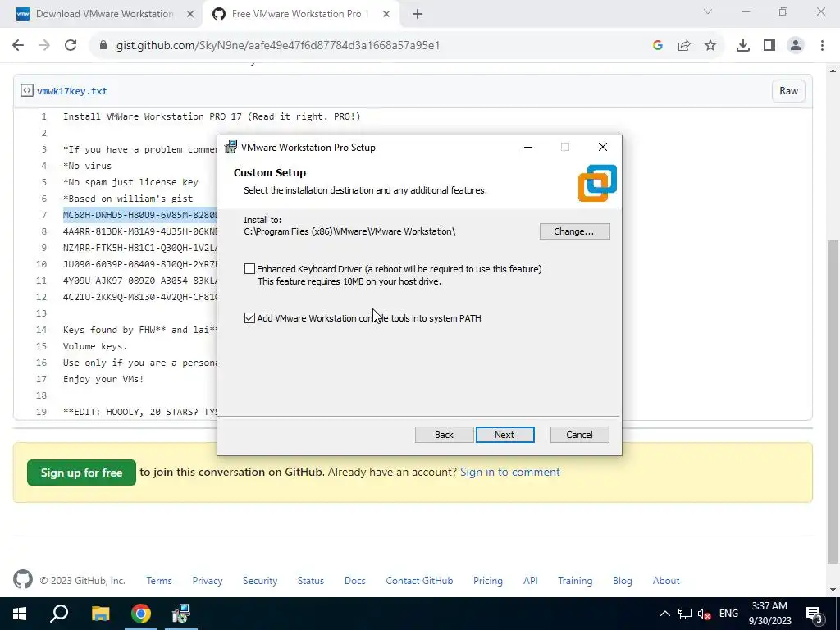Click license key line starting 4A4RR
Viewport: 840px width, 630px height.
click(139, 231)
